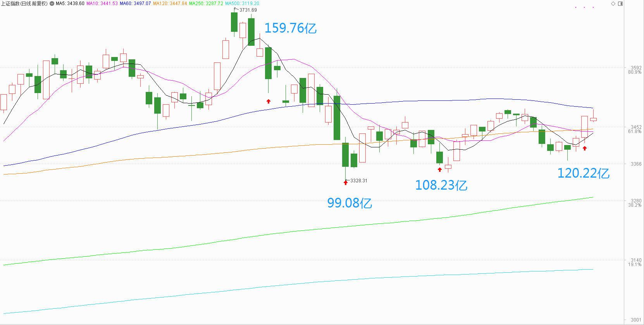
Task: Select the green MA250 indicator label
Action: coord(206,3)
